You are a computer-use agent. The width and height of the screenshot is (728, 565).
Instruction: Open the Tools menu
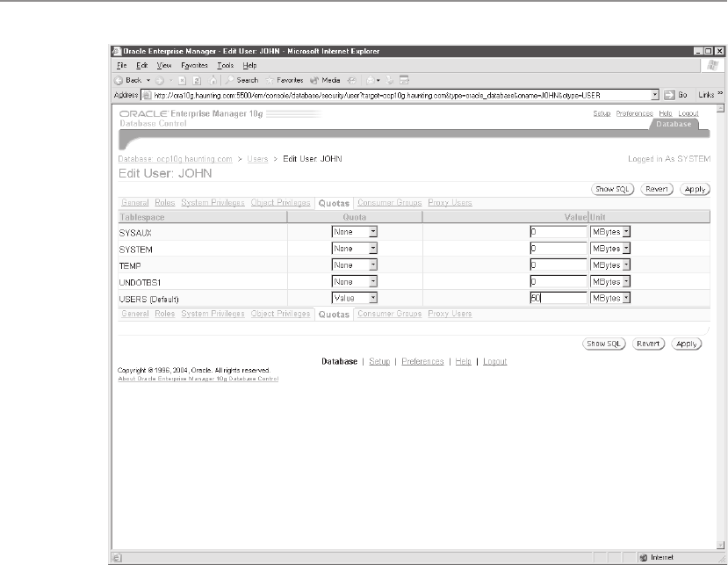(225, 66)
